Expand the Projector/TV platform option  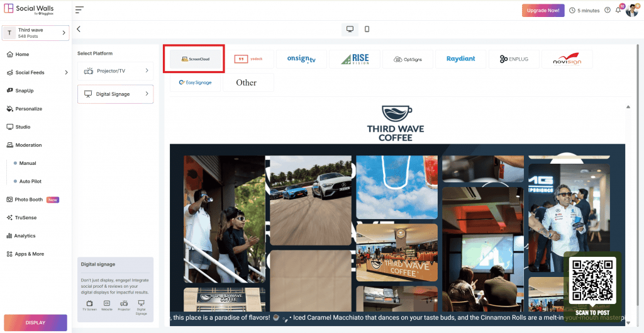[x=116, y=71]
